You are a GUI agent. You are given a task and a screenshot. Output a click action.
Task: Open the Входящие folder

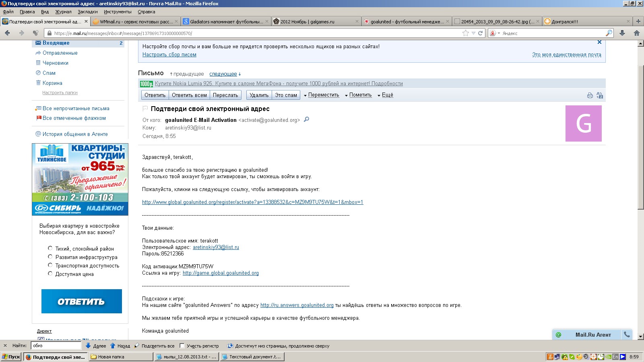click(x=56, y=43)
